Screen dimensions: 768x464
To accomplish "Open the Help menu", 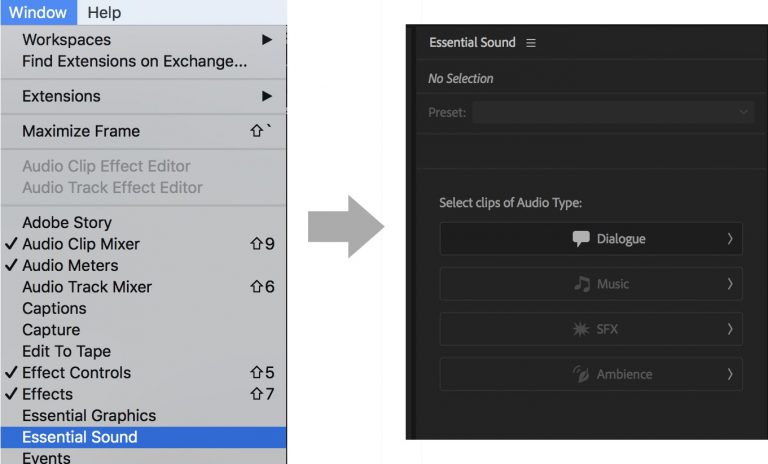I will click(104, 13).
